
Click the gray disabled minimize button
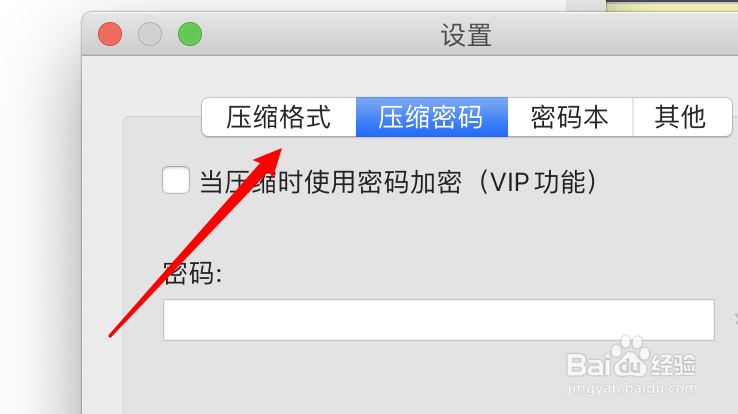[x=150, y=34]
